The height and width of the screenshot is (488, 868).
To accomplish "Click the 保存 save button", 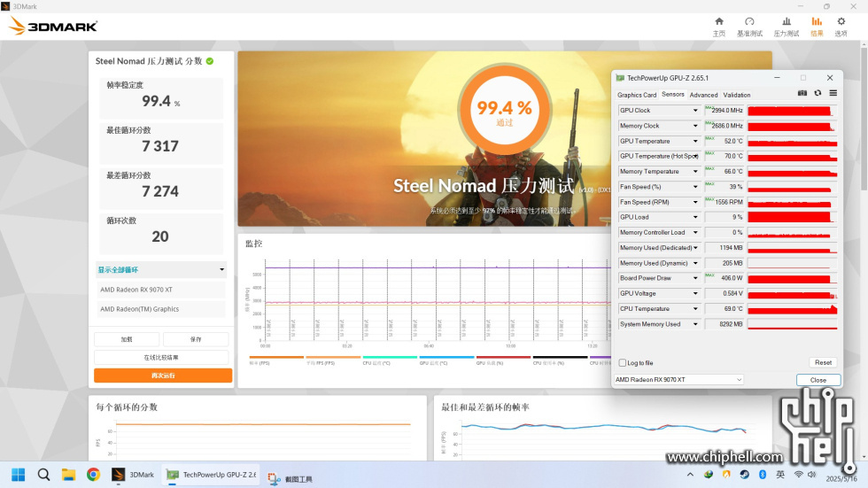I will (x=196, y=339).
